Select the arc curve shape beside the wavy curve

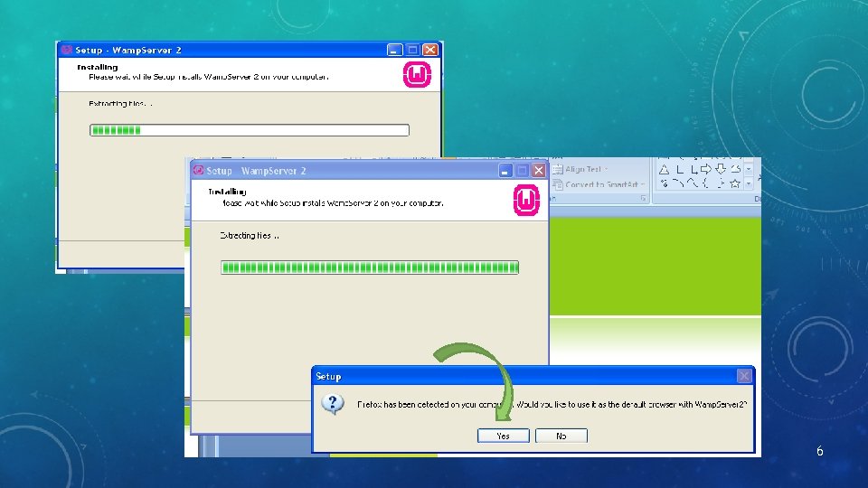pos(678,182)
